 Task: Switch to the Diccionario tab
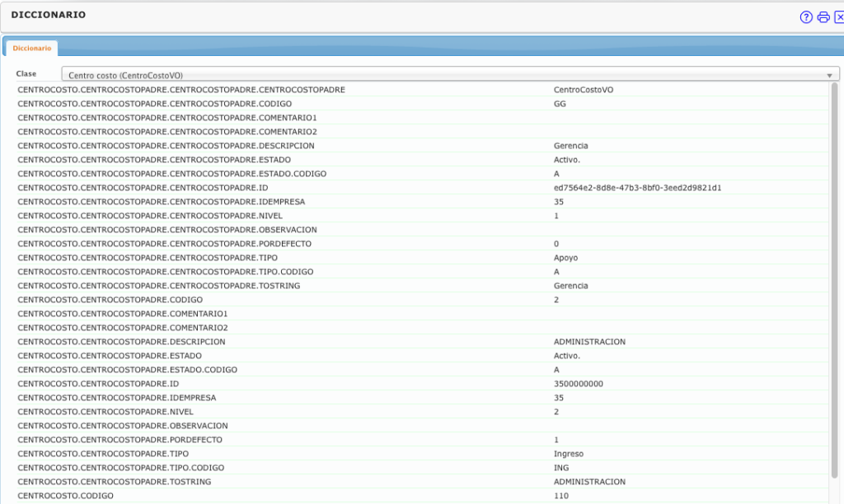(x=31, y=49)
